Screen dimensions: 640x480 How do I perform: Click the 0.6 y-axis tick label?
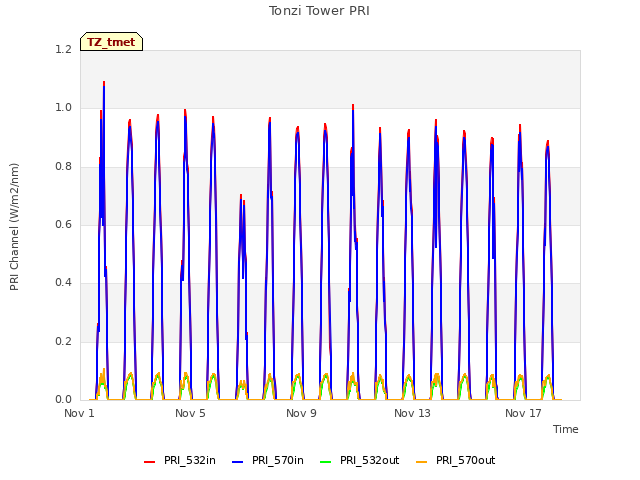point(63,224)
